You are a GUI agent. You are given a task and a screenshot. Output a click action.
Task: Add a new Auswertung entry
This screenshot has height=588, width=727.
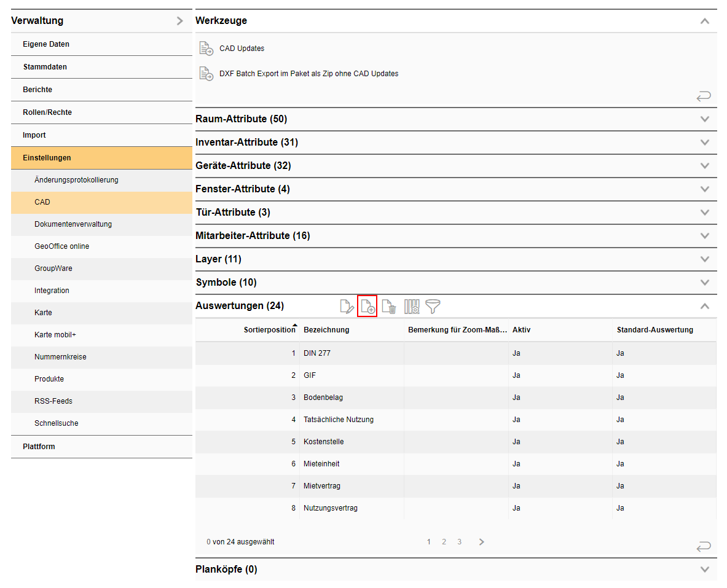click(367, 306)
